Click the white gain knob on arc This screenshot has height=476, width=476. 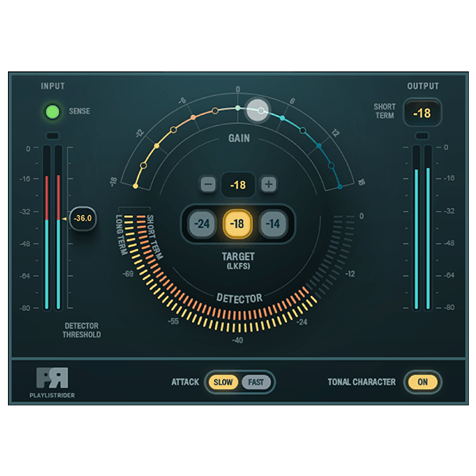point(257,109)
